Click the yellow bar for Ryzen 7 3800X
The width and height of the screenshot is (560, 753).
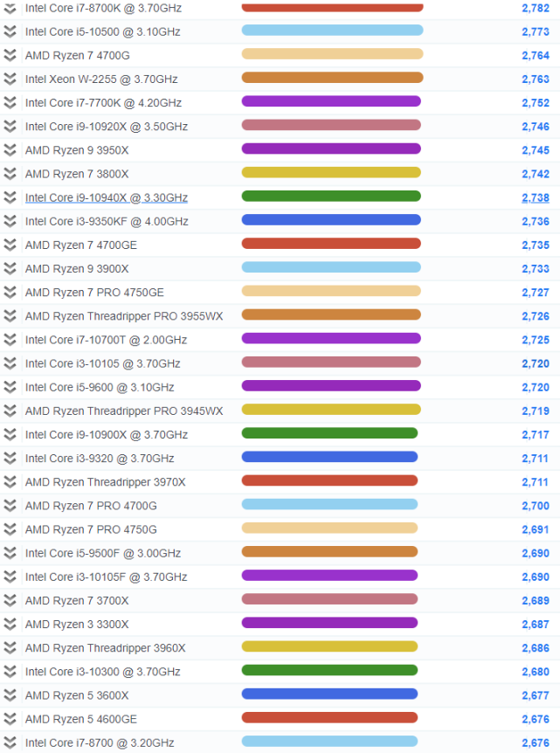click(331, 172)
